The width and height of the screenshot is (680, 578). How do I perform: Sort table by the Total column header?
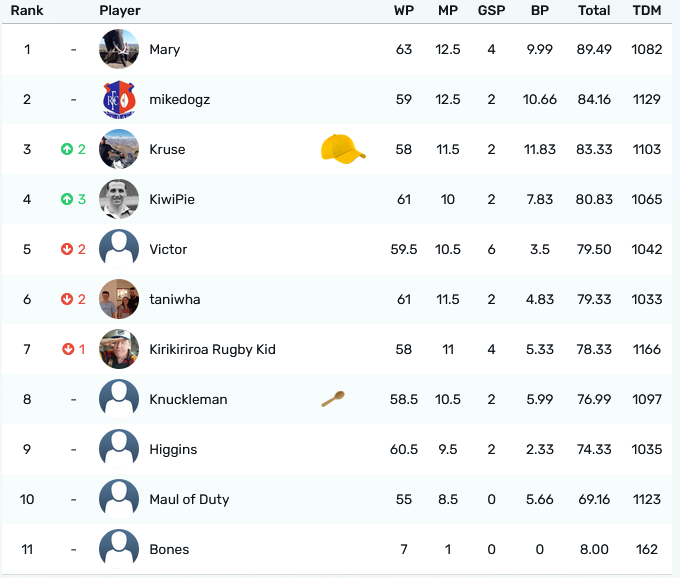click(x=594, y=10)
